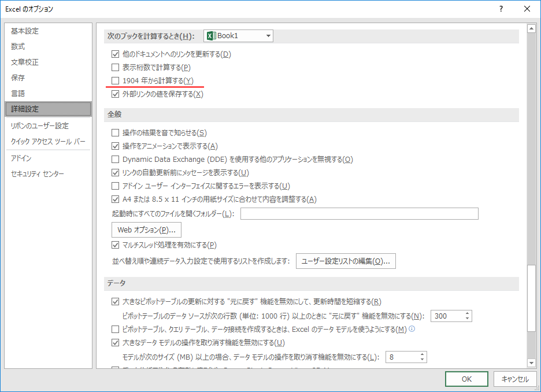Toggle マルチスレッド処理を有効にする checkbox
This screenshot has width=541, height=392.
[x=115, y=245]
